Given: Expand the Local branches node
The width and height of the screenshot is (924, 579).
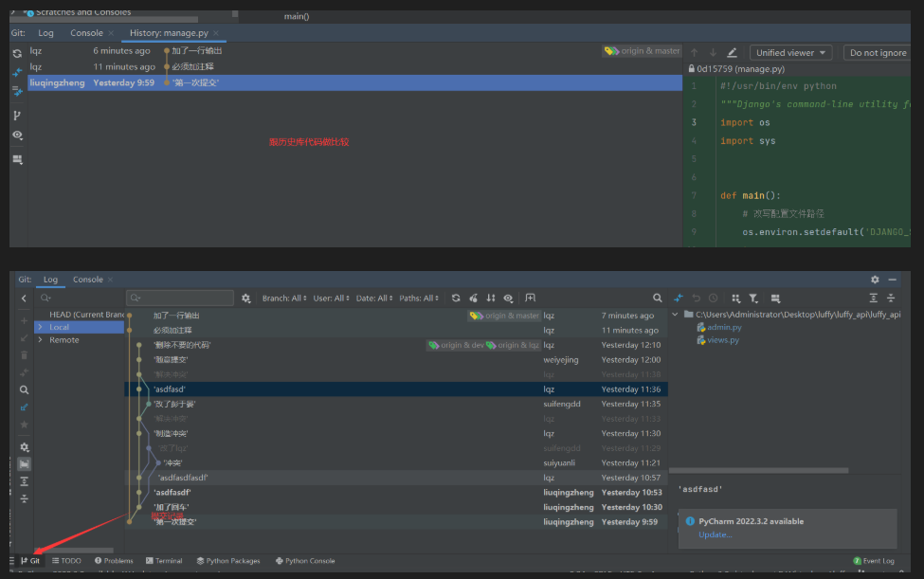Looking at the screenshot, I should (x=40, y=327).
